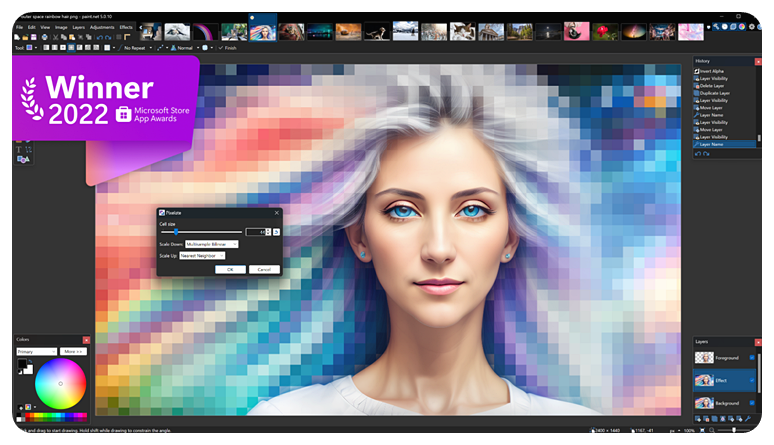Screen dimensions: 774x445
Task: Open Layer Properties wrench icon
Action: pyautogui.click(x=748, y=418)
